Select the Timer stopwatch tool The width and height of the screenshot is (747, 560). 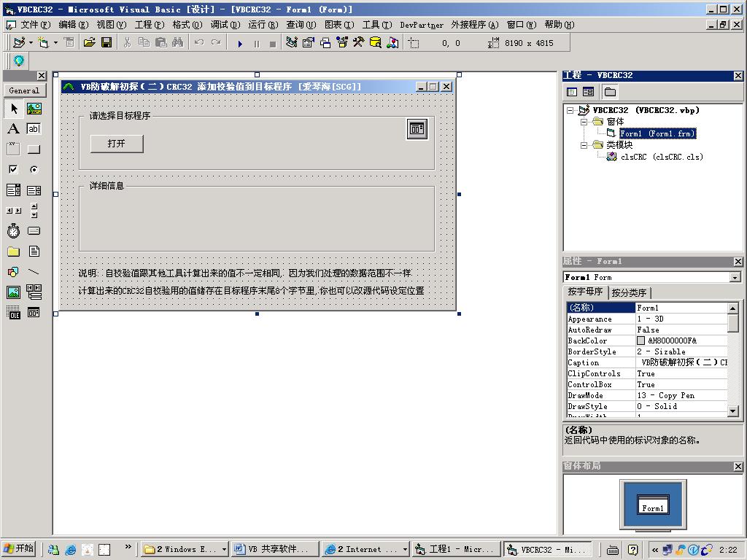[x=14, y=231]
